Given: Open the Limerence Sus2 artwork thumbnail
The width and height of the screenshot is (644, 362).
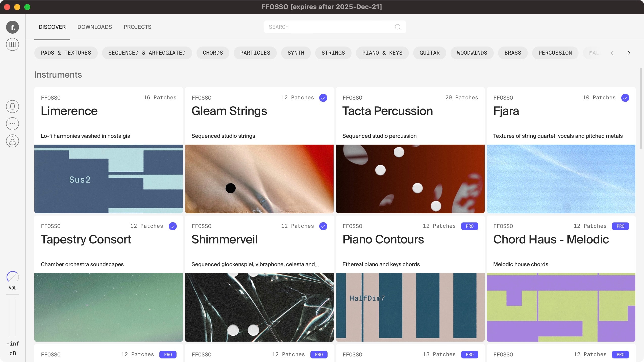Looking at the screenshot, I should [108, 179].
